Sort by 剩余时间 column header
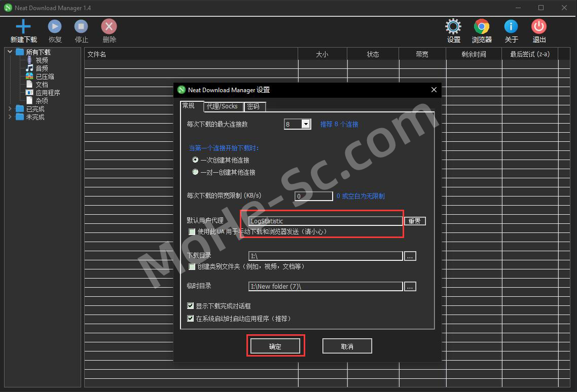The width and height of the screenshot is (577, 392). (474, 54)
